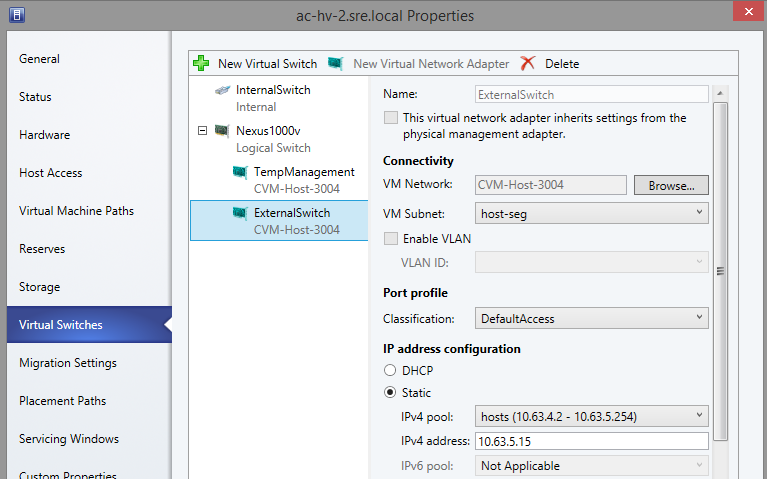Enable the VLAN checkbox
The height and width of the screenshot is (479, 767).
click(x=391, y=238)
